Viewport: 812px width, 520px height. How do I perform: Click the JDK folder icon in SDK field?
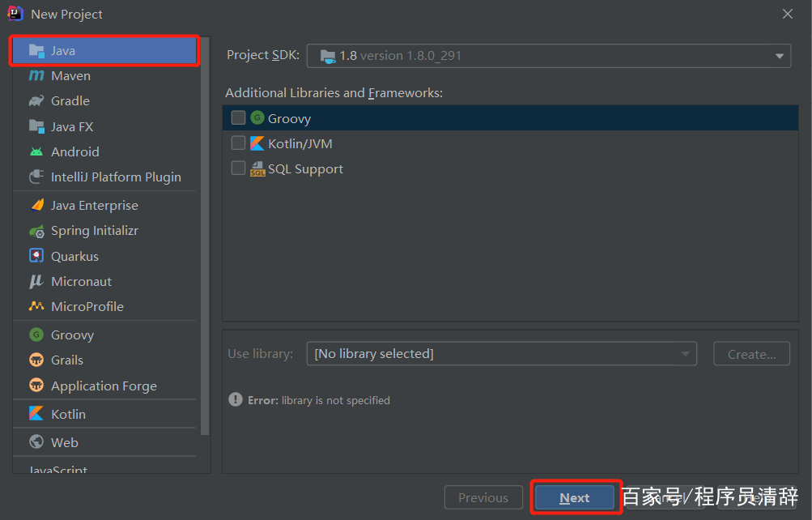[x=327, y=56]
